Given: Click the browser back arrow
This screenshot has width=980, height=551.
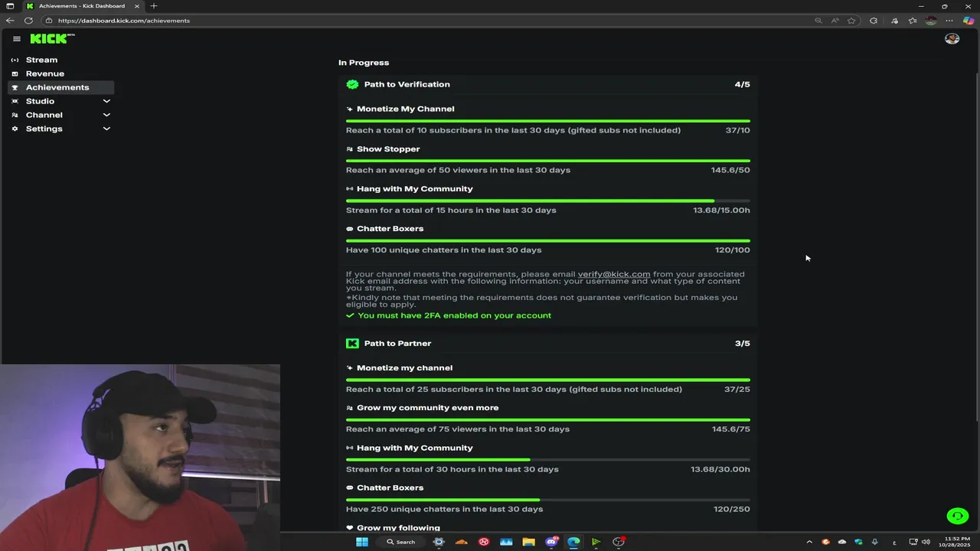Looking at the screenshot, I should click(x=10, y=21).
